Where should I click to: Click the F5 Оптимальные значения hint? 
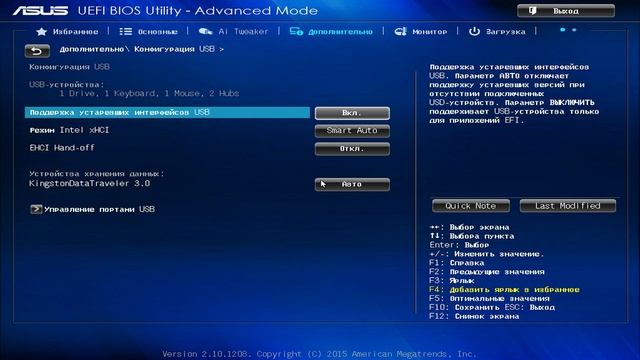point(489,298)
